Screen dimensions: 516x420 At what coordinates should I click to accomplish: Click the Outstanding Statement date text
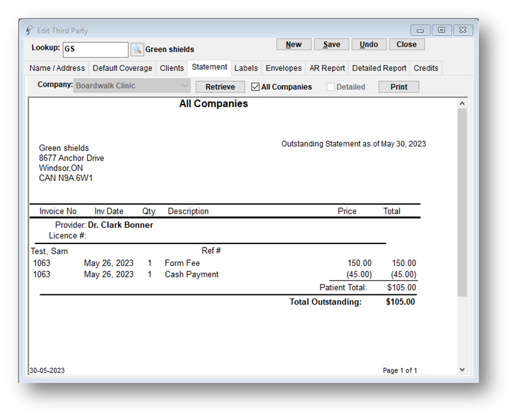point(354,144)
